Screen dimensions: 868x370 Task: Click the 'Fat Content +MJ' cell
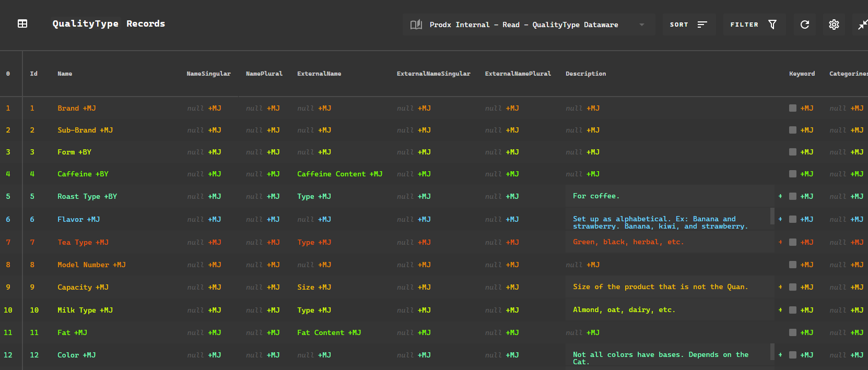point(329,332)
